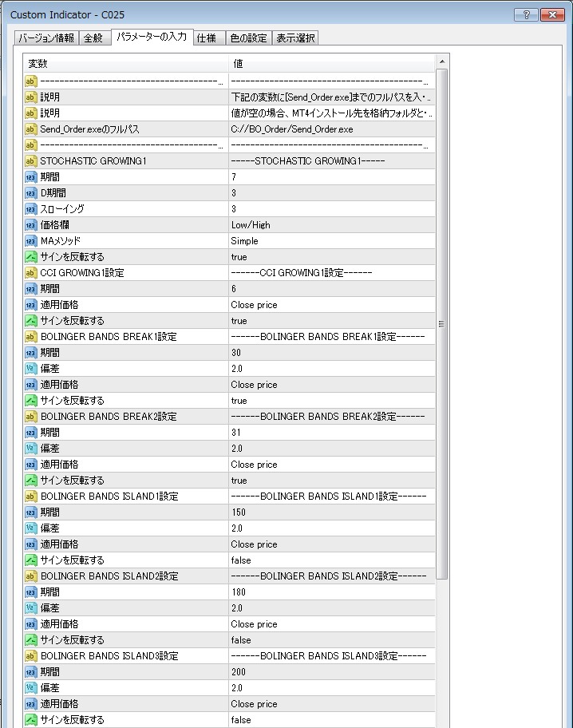The height and width of the screenshot is (728, 573).
Task: Select the ab icon of BOLINGER BANDS BREAK2設定
Action: coord(30,417)
